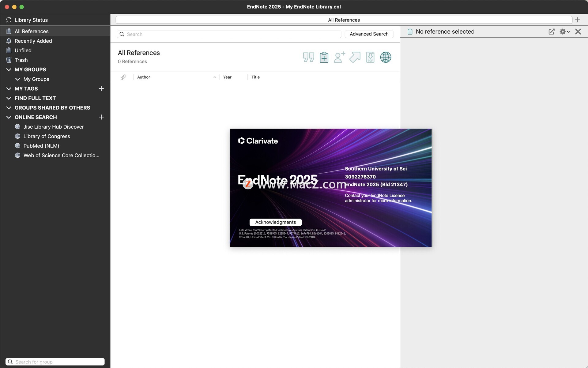
Task: Click the globe icon beside PubMed (NLM)
Action: coord(17,146)
